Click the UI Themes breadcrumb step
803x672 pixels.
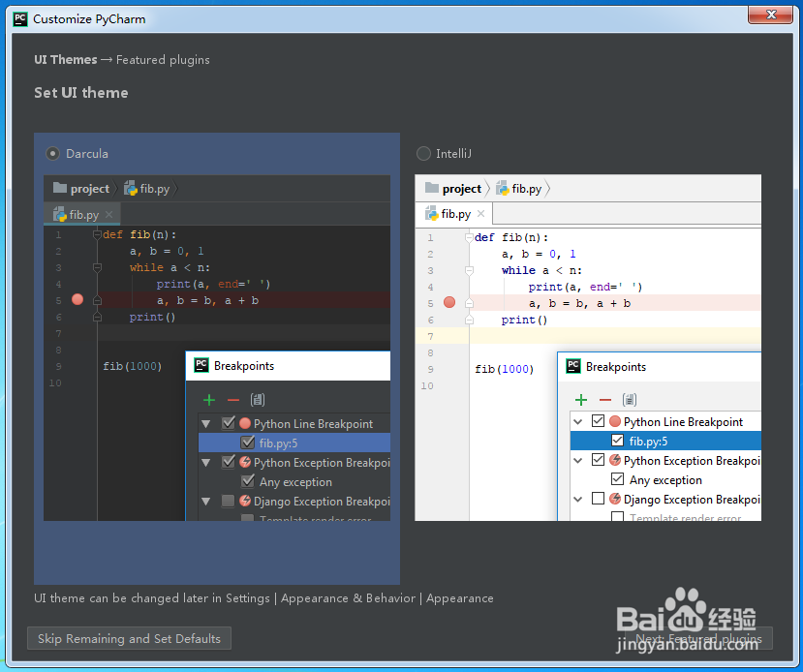(x=66, y=60)
